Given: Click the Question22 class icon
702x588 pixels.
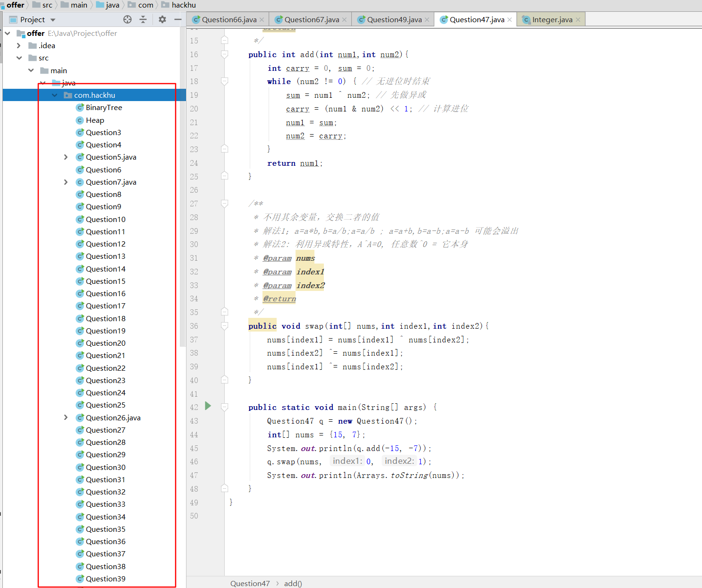Looking at the screenshot, I should (80, 368).
